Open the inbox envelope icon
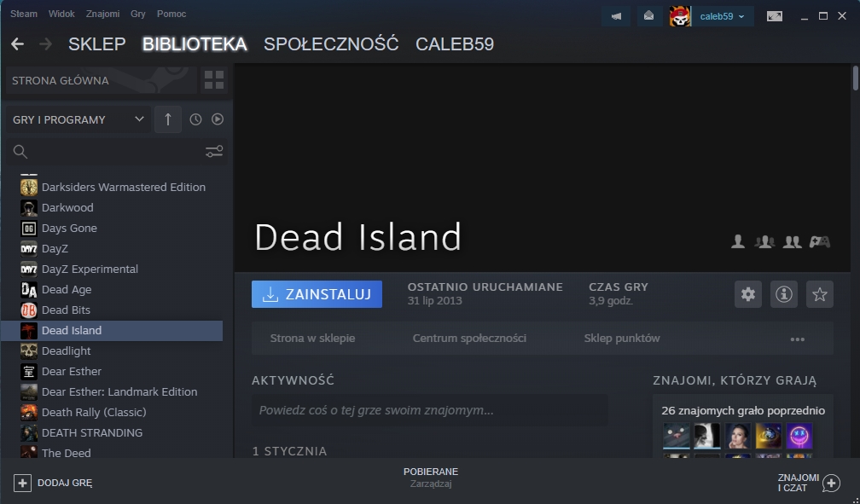860x504 pixels. [x=649, y=15]
